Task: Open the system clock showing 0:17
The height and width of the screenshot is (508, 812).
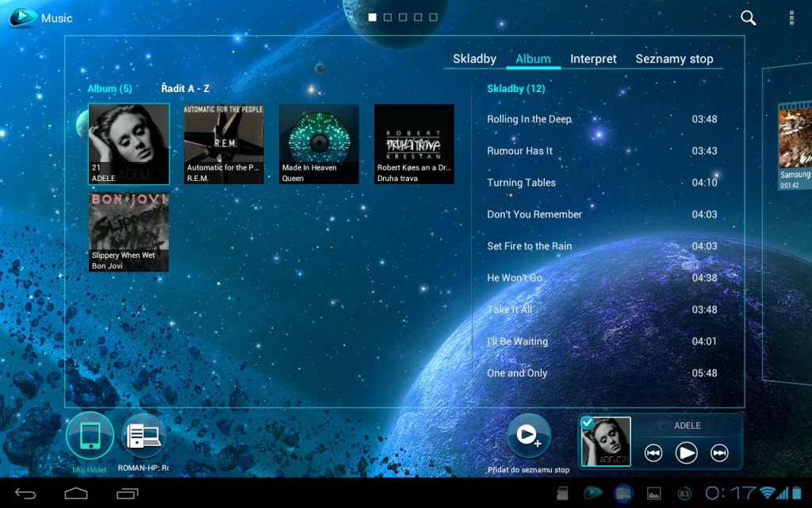Action: [730, 493]
